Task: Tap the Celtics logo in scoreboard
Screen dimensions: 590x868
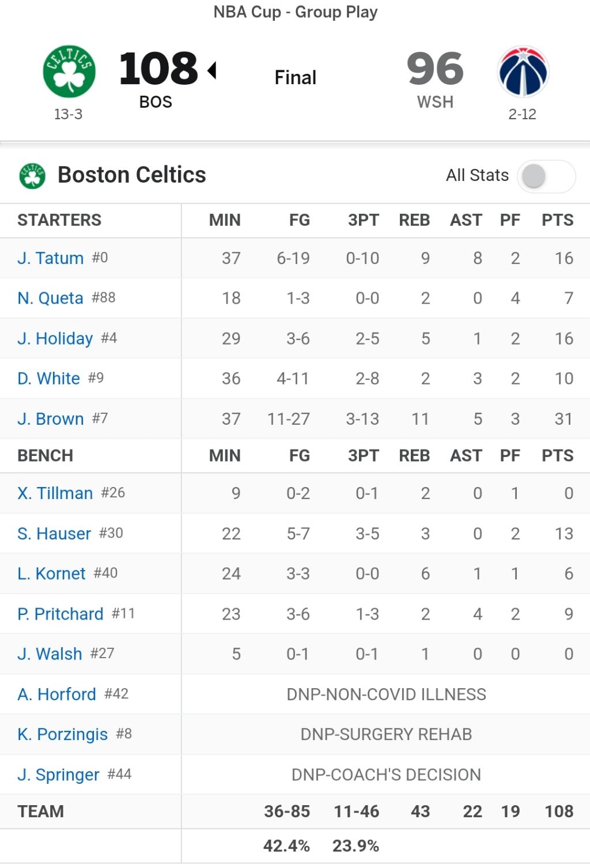Action: (69, 71)
